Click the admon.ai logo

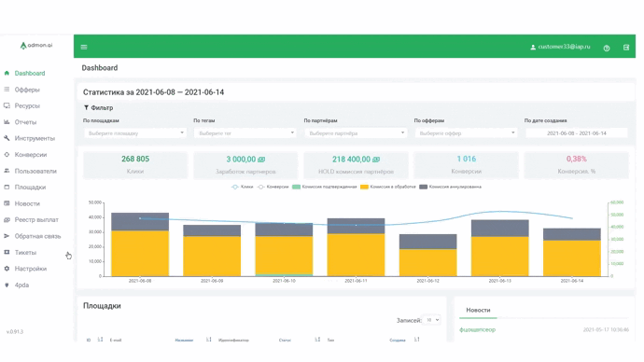36,45
